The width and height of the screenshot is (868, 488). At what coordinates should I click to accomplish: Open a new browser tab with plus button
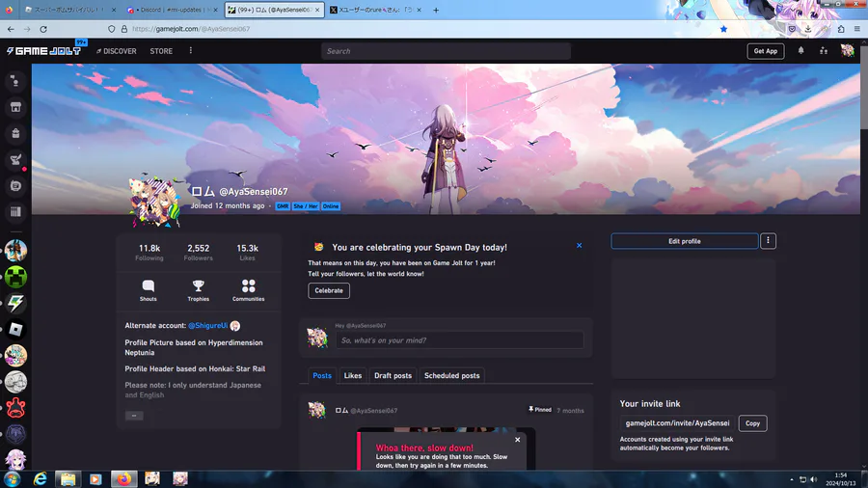436,10
